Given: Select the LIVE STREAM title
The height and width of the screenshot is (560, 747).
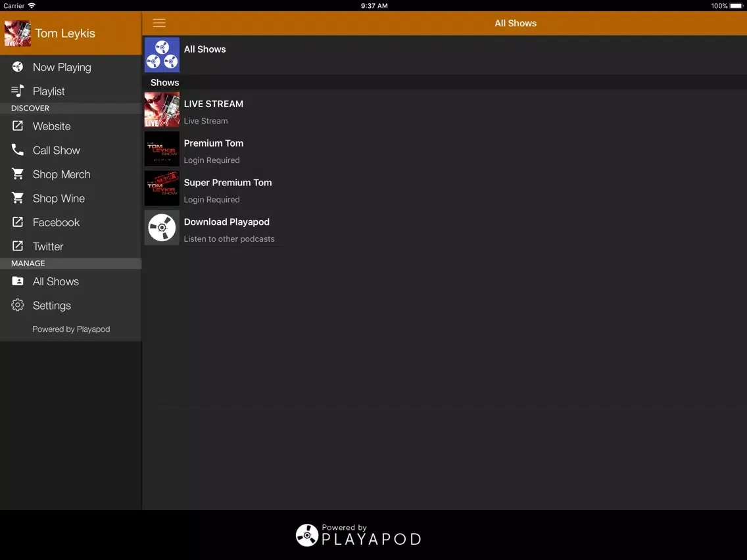Looking at the screenshot, I should click(x=214, y=104).
